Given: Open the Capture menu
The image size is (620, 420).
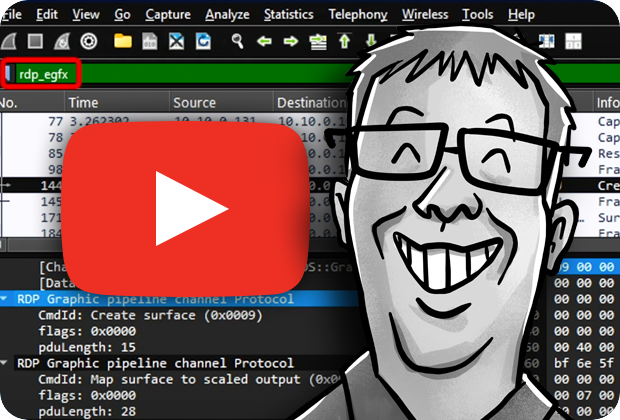Looking at the screenshot, I should coord(168,15).
